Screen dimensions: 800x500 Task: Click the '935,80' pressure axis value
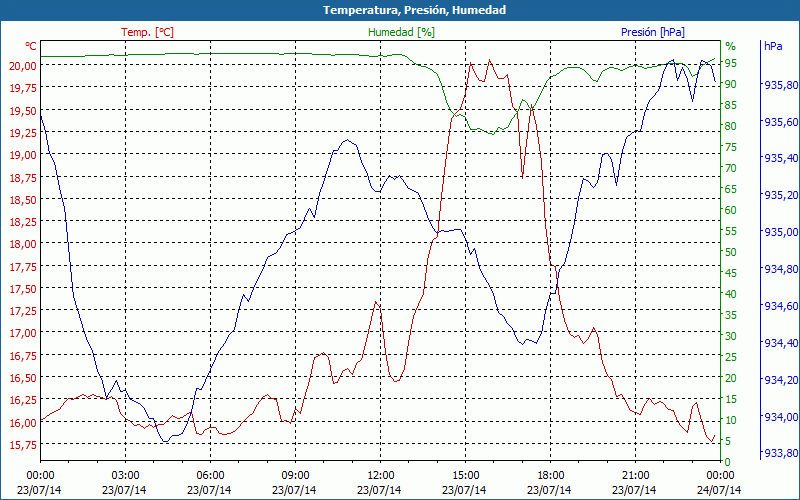(781, 85)
